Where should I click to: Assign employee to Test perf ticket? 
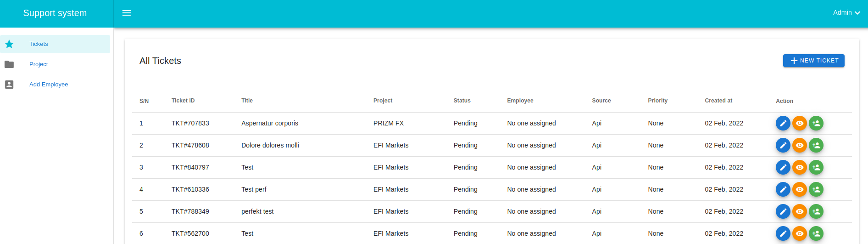point(816,189)
